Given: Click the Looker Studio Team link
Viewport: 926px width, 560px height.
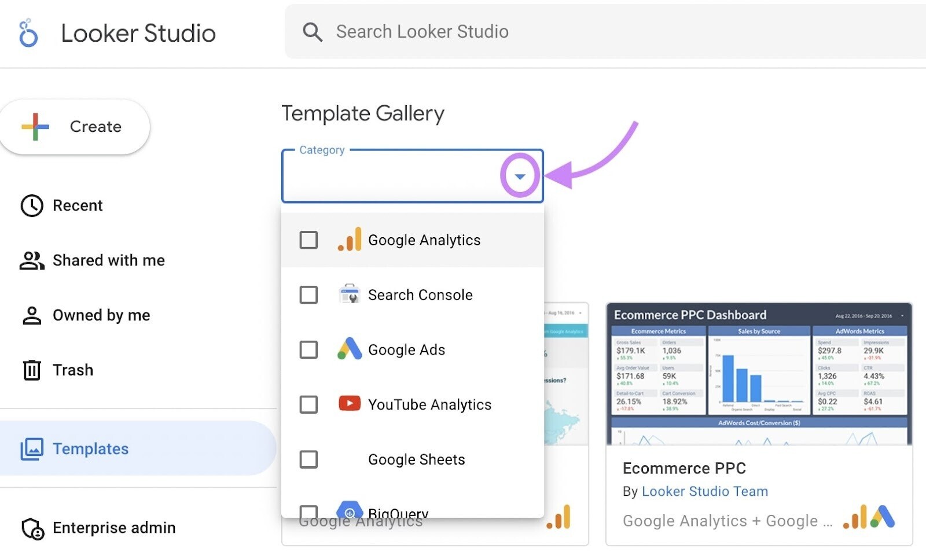Looking at the screenshot, I should point(704,491).
